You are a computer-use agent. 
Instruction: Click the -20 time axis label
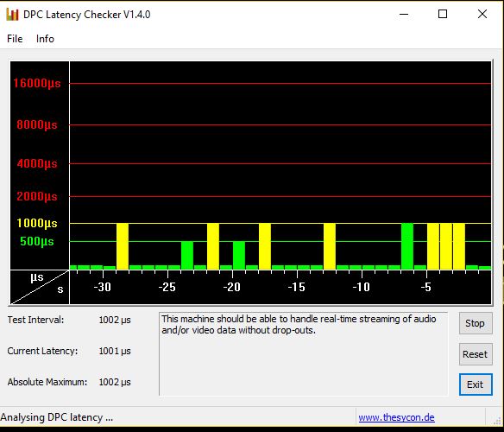click(232, 287)
